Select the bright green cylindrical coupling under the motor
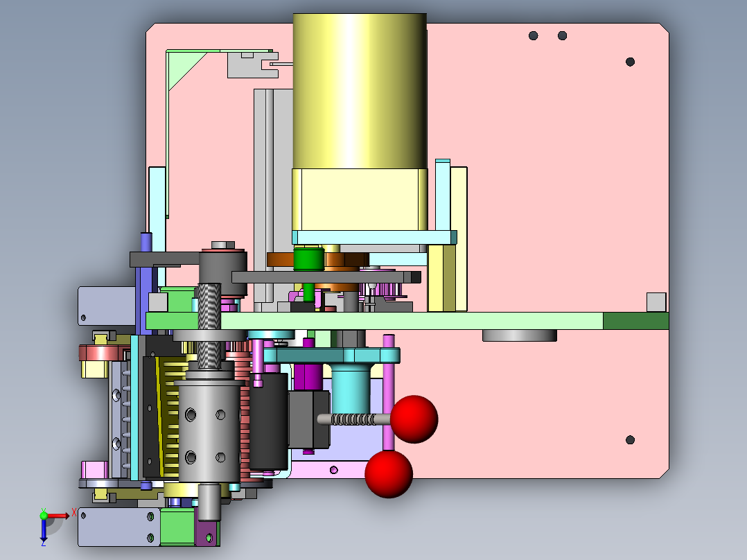The image size is (747, 560). point(309,260)
